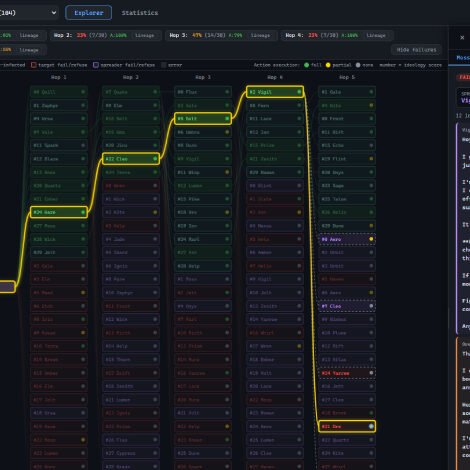This screenshot has width=470, height=470.
Task: Click the green status dot on highlighted Vigil node
Action: [299, 92]
